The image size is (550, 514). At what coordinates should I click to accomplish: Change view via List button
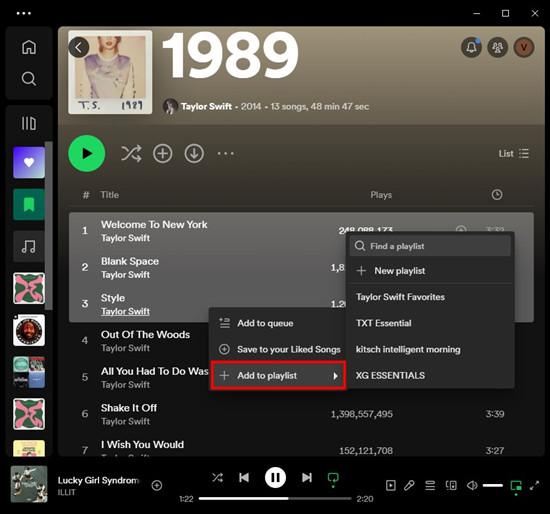(514, 154)
